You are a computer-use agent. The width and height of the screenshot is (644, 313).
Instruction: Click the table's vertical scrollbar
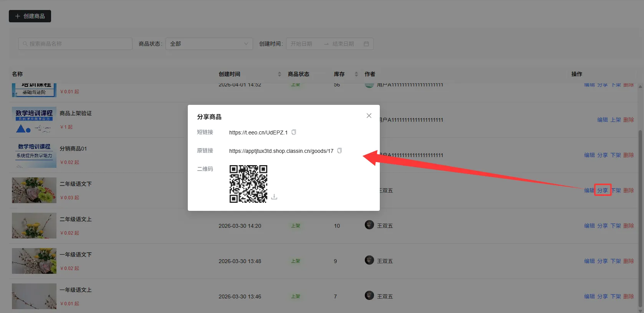640,219
